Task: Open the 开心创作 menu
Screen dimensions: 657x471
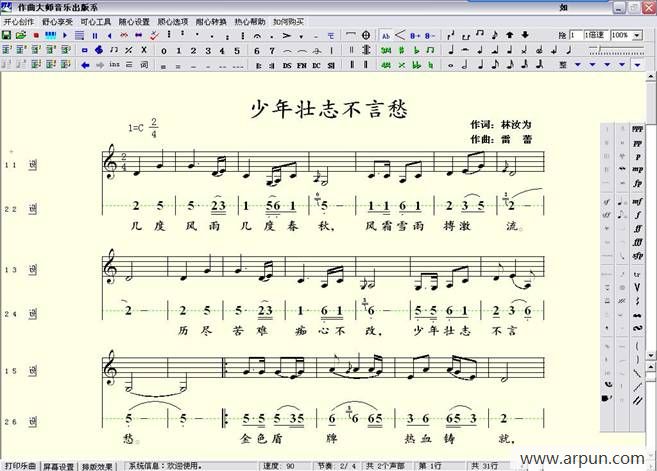Action: (19, 20)
